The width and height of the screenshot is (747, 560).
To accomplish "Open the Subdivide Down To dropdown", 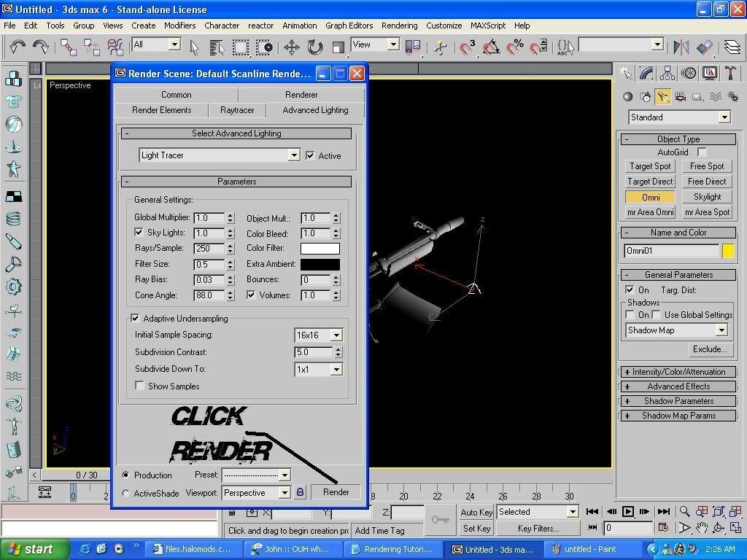I will tap(336, 369).
